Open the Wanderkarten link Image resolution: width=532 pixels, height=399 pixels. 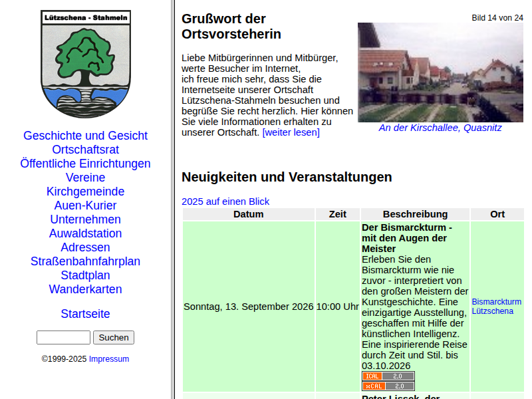coord(86,289)
